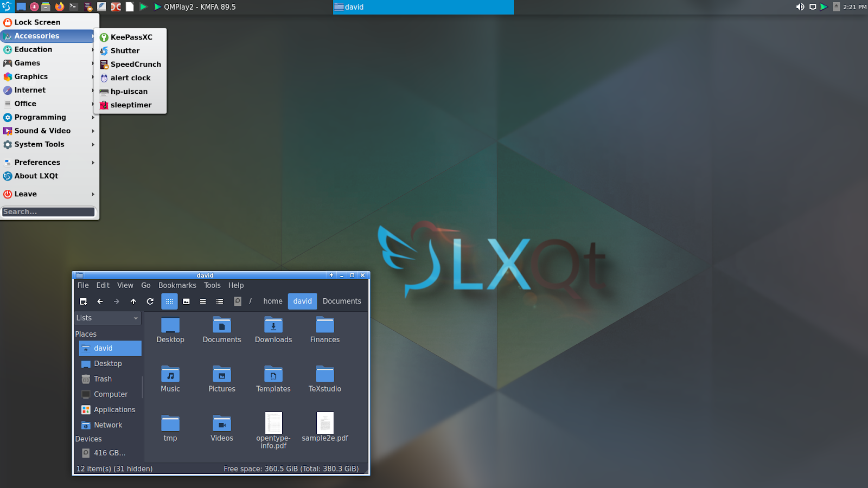
Task: Click the root disk icon in path bar
Action: click(238, 301)
